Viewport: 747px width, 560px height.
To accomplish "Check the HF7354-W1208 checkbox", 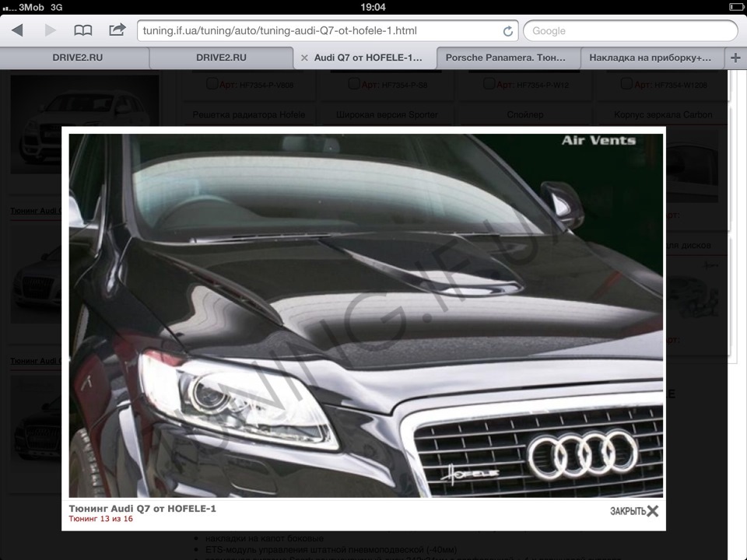I will coord(626,84).
